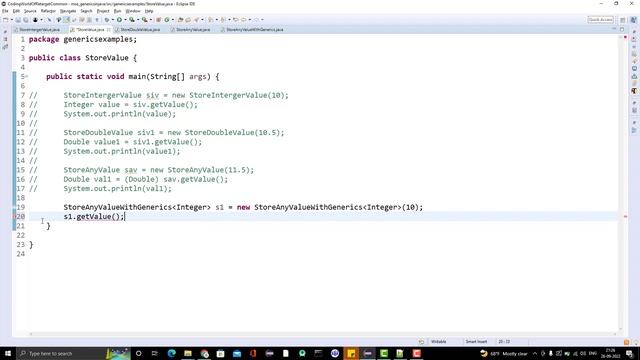Open the Mail app from the taskbar

(237, 353)
